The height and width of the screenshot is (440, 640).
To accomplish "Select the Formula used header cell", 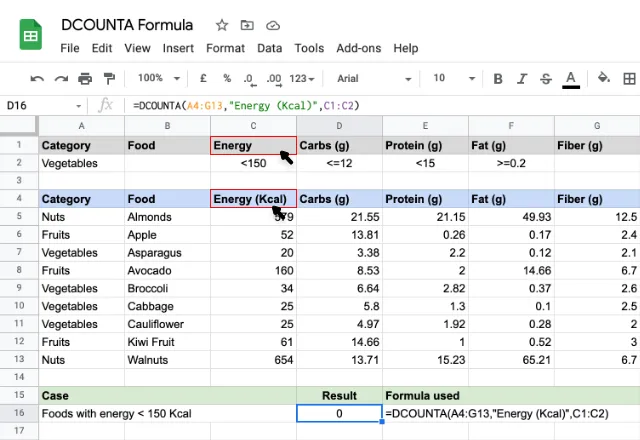I will point(511,396).
